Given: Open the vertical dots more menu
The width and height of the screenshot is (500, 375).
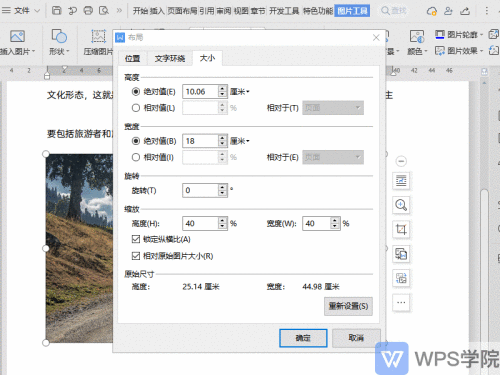Looking at the screenshot, I should (487, 11).
